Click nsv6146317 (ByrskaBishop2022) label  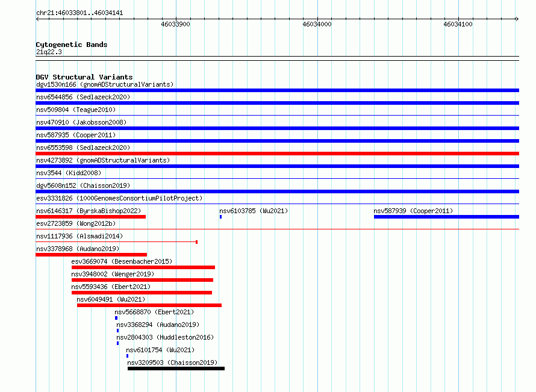click(x=89, y=211)
